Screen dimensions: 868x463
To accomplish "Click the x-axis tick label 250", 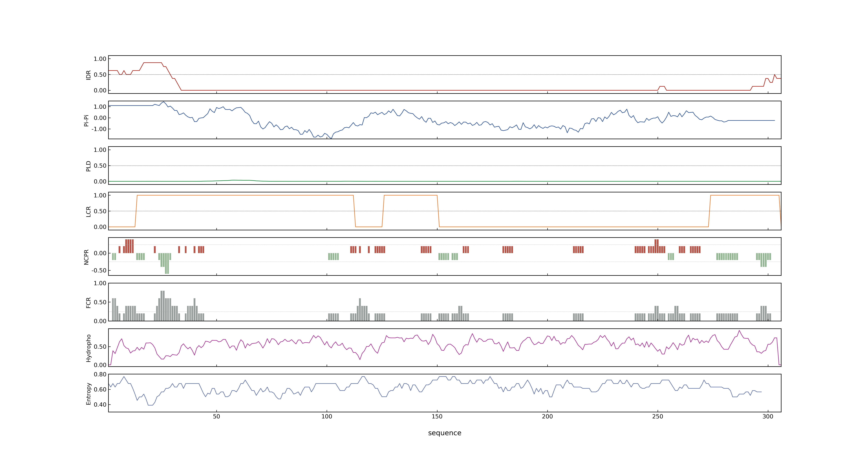I will [x=657, y=416].
